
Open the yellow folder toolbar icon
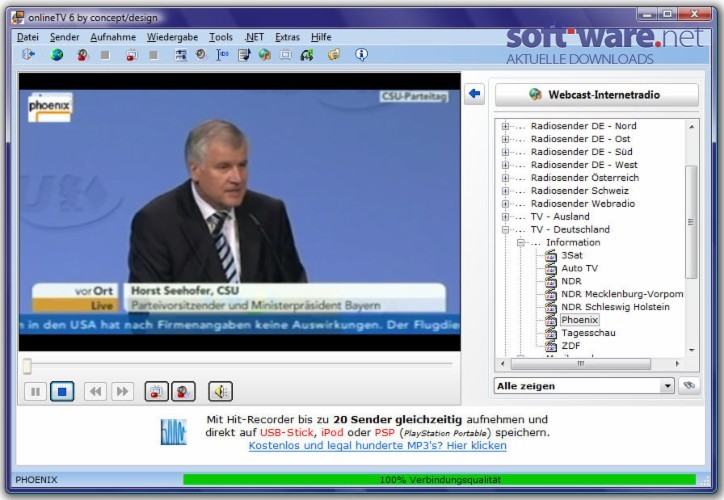334,54
